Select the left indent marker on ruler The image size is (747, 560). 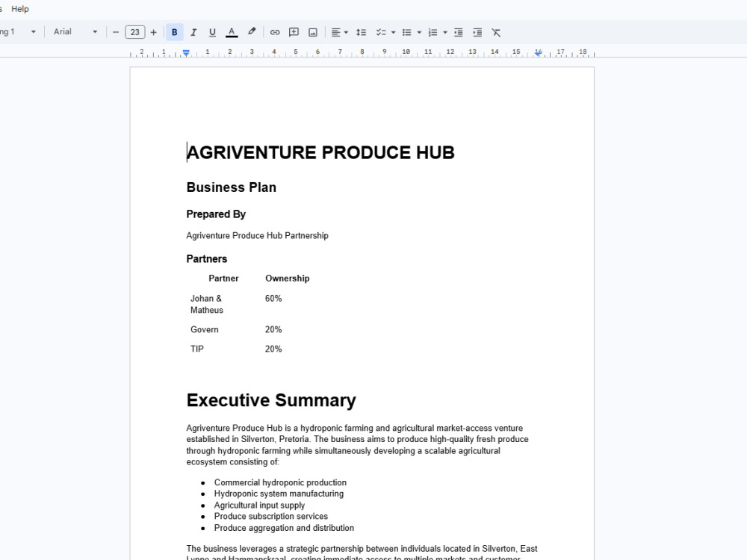(186, 53)
